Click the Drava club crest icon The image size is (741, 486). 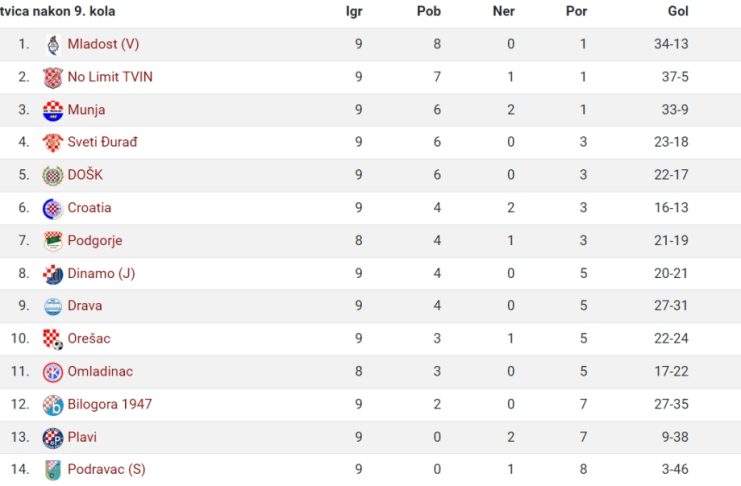point(53,307)
